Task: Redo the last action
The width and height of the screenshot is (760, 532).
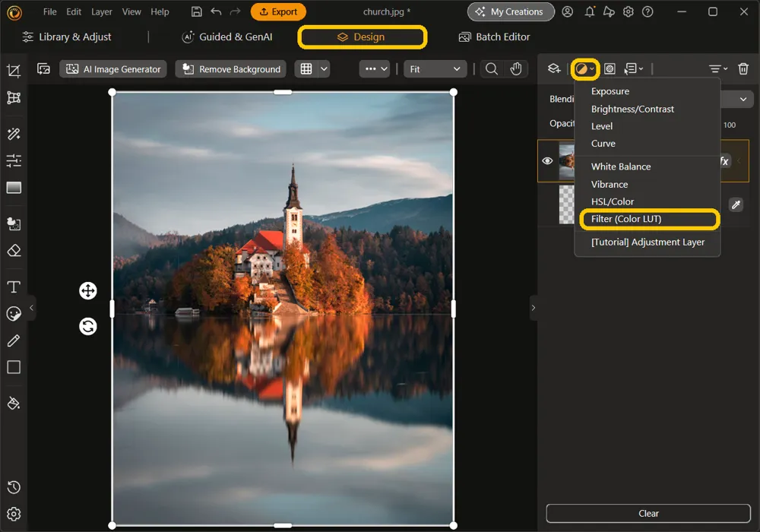Action: click(x=235, y=11)
